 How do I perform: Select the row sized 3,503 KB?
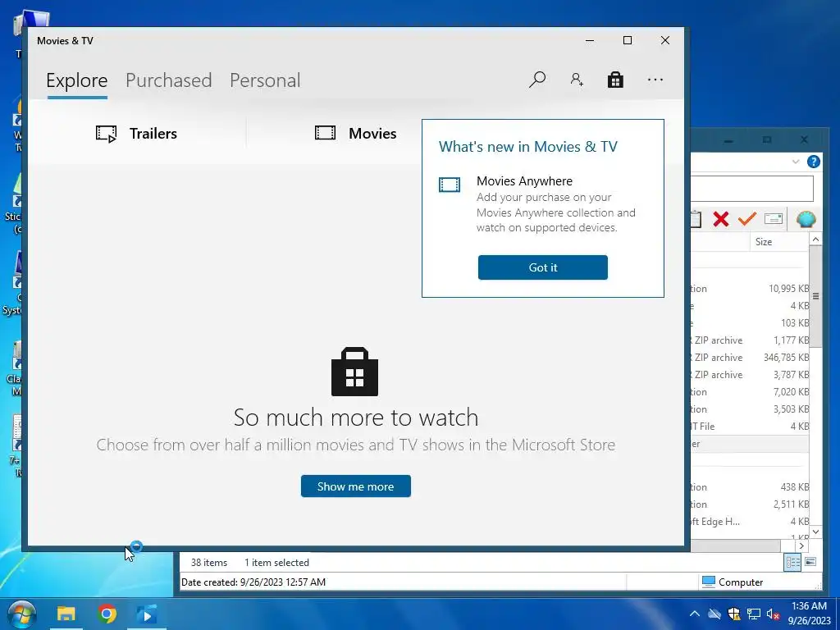pyautogui.click(x=750, y=409)
